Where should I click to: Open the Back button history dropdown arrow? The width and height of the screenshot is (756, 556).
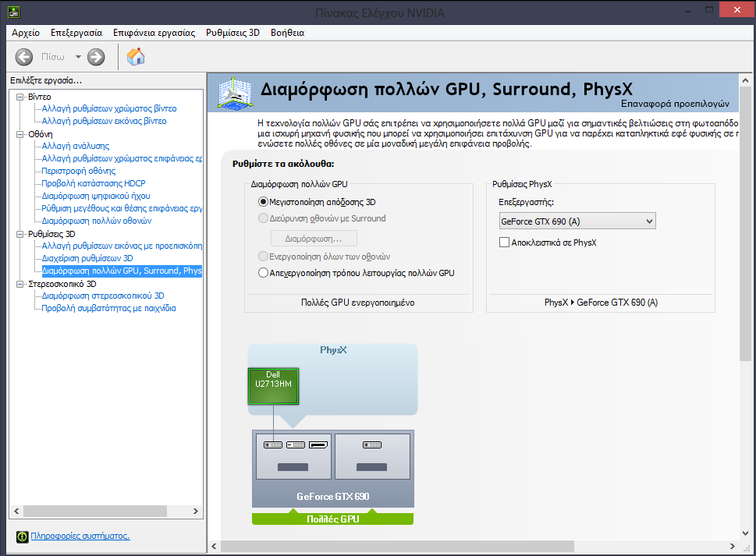point(78,57)
